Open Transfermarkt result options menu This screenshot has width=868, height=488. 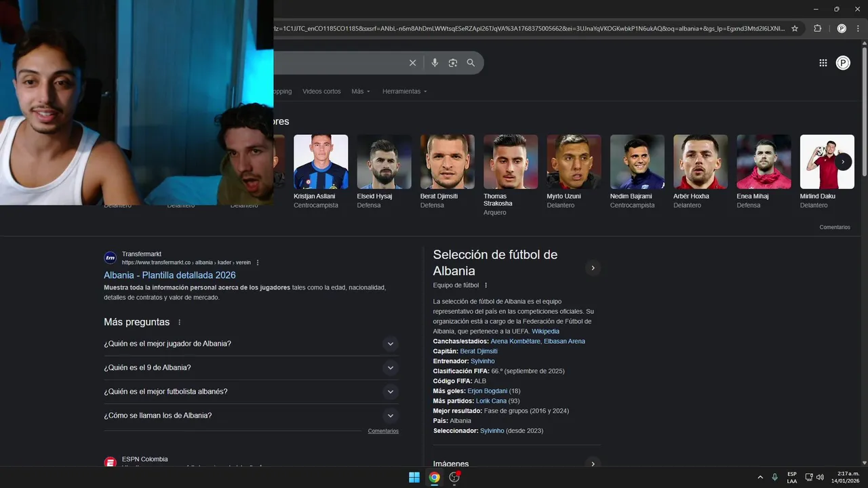click(x=258, y=262)
